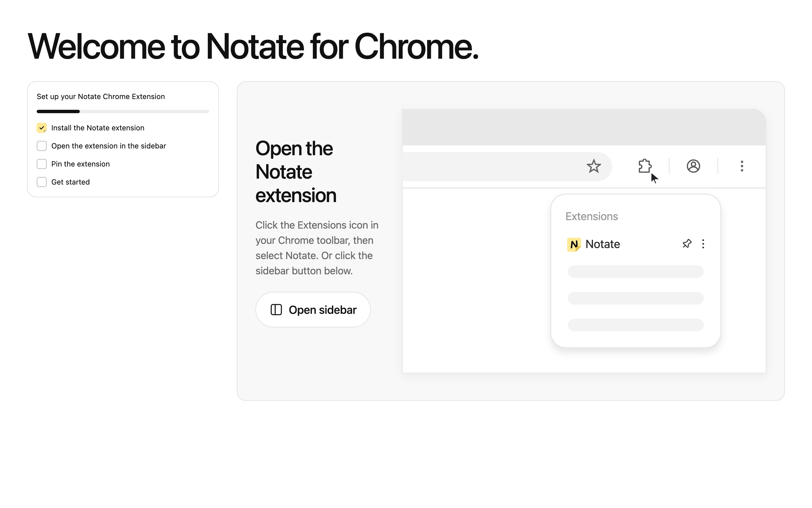The height and width of the screenshot is (508, 812).
Task: Click the 'Open the Notate extension' heading
Action: click(295, 172)
